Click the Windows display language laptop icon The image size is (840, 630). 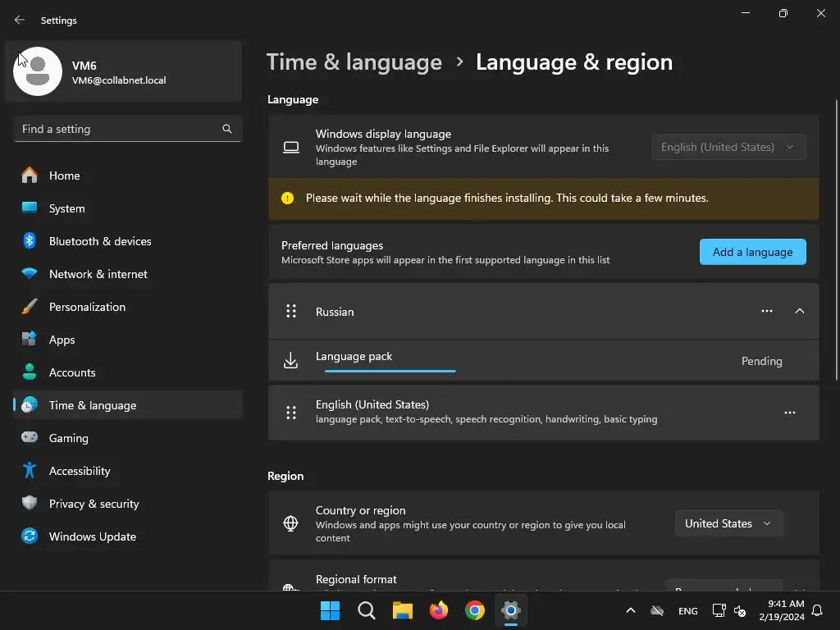click(291, 148)
